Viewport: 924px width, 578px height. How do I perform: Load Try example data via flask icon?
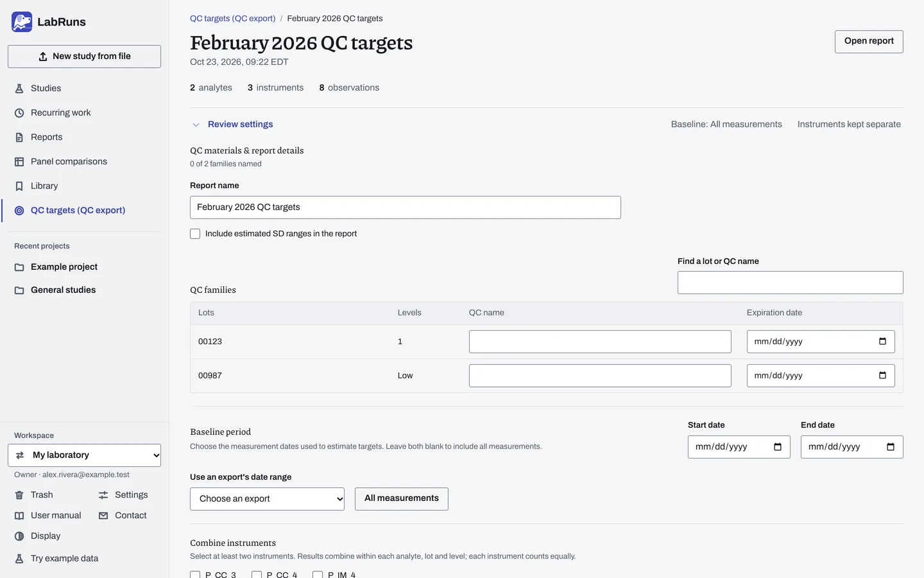(19, 559)
